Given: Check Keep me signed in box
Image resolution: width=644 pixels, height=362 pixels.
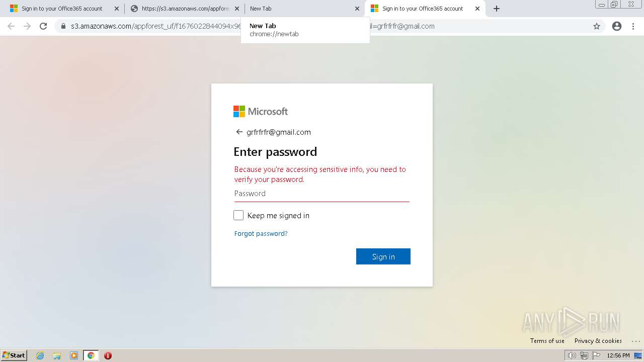Looking at the screenshot, I should pos(238,215).
